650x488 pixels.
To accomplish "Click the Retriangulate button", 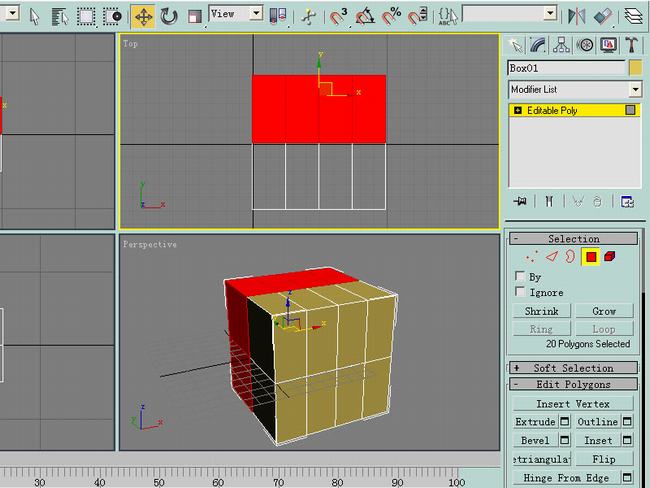I will [x=541, y=459].
